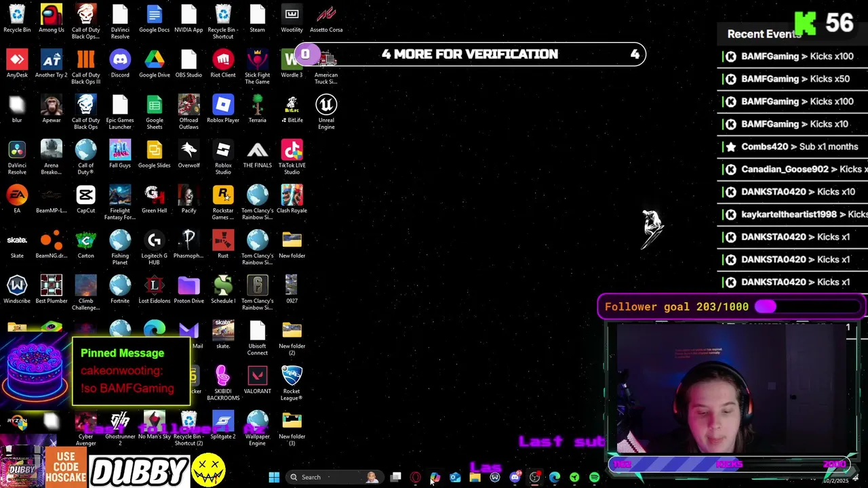Open TikTok LIVE Studio shortcut
The height and width of the screenshot is (488, 868).
[x=292, y=157]
